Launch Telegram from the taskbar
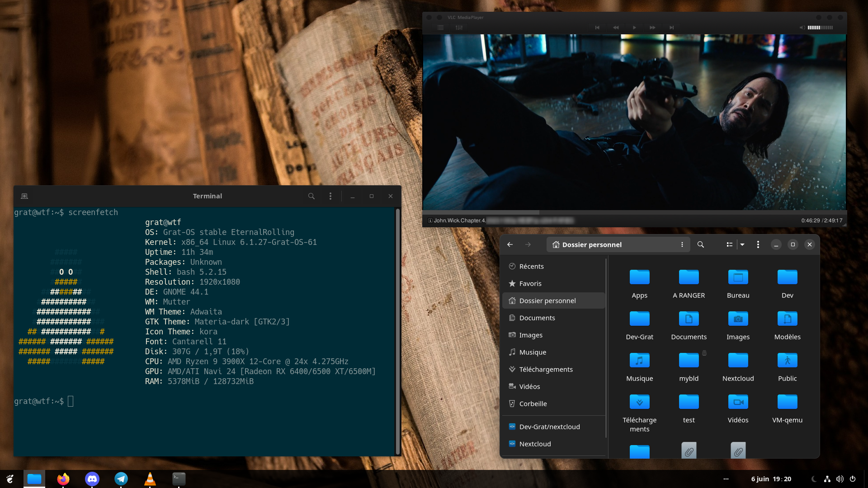 click(x=121, y=479)
